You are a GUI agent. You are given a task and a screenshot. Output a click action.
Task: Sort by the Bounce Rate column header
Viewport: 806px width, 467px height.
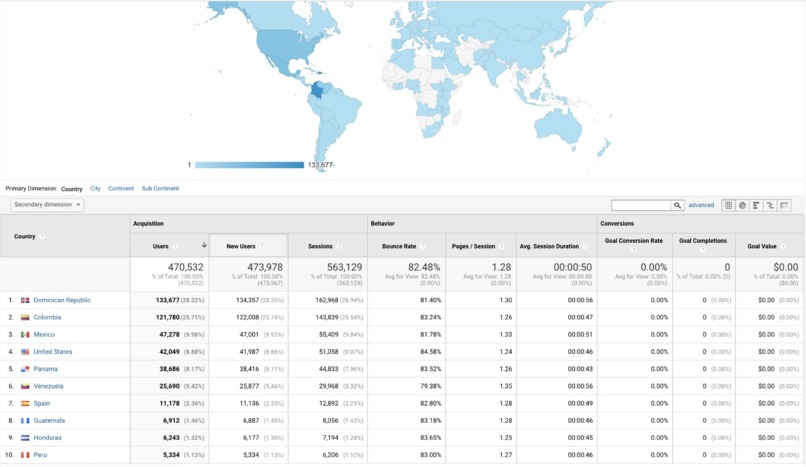click(399, 246)
